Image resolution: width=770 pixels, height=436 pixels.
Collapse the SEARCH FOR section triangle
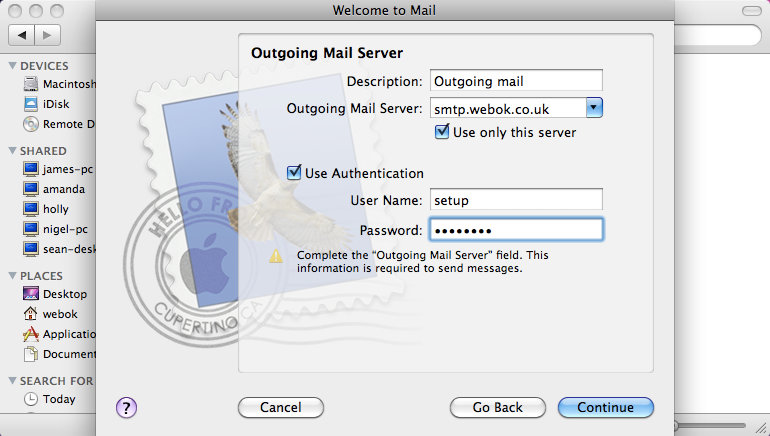tap(13, 381)
